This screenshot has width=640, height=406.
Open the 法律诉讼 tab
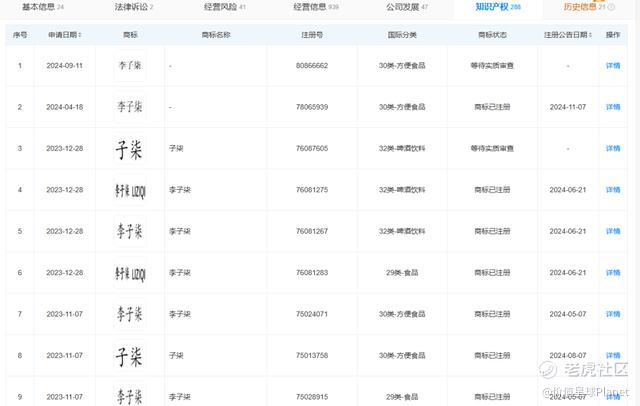(x=134, y=7)
